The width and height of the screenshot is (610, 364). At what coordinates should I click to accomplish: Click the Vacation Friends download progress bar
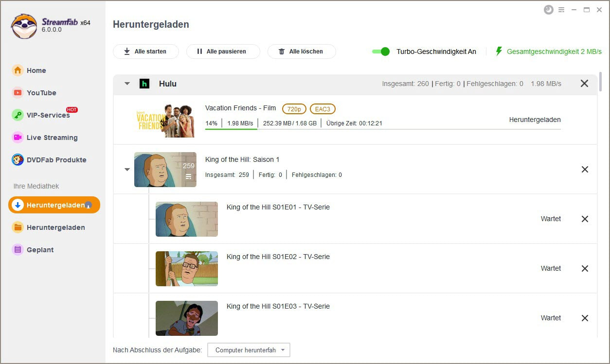(x=383, y=129)
